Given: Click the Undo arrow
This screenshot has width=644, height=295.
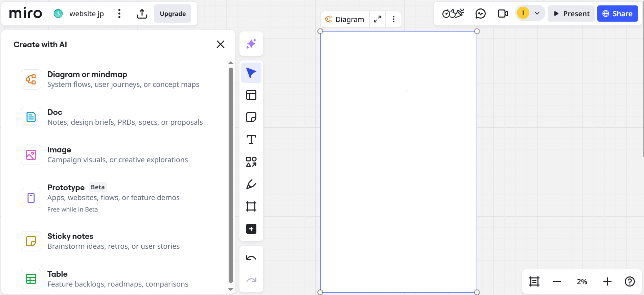Looking at the screenshot, I should point(251,258).
